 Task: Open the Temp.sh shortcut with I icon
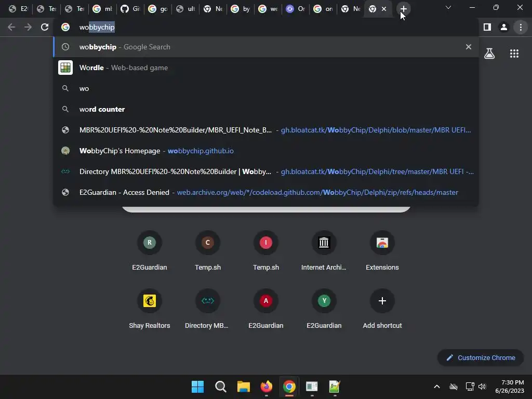[x=266, y=251]
